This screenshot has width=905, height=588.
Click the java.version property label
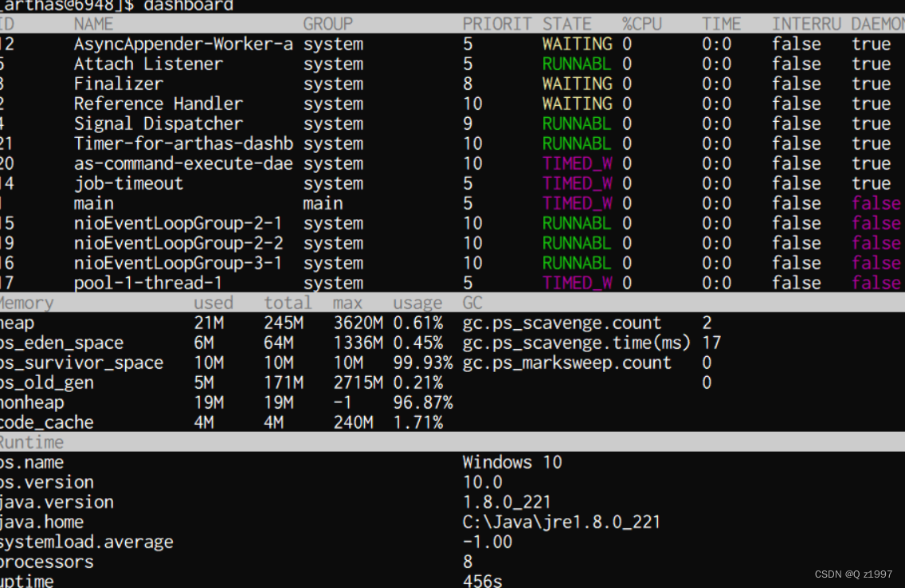pos(57,502)
